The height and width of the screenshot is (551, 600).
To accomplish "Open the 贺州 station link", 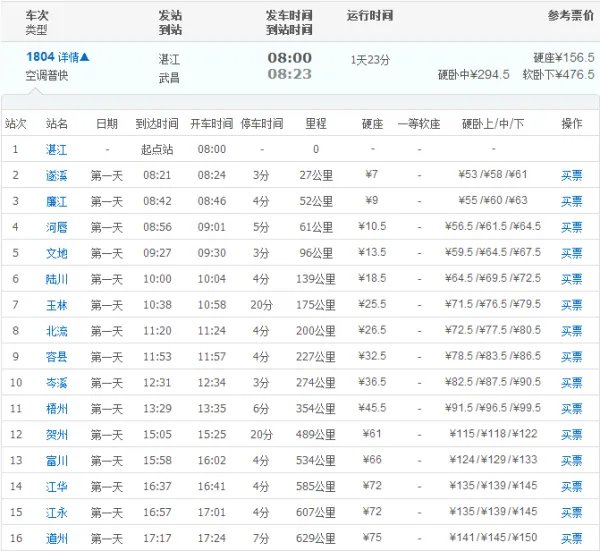I will tap(57, 435).
